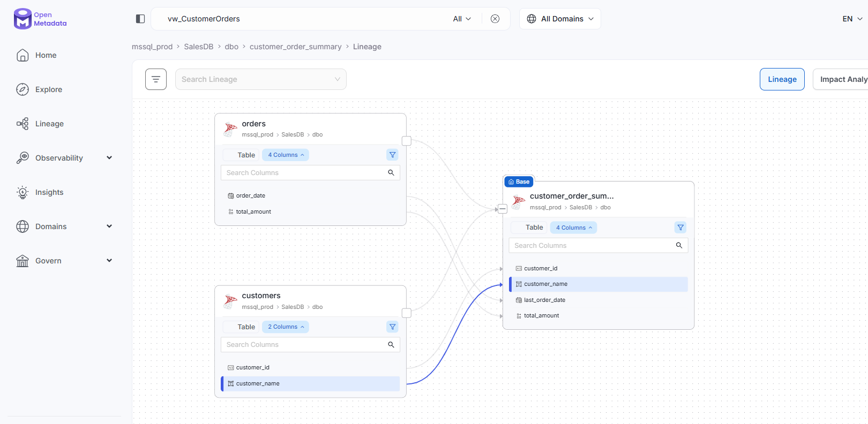This screenshot has width=868, height=424.
Task: Click the SQL Server icon on customers
Action: click(x=230, y=301)
